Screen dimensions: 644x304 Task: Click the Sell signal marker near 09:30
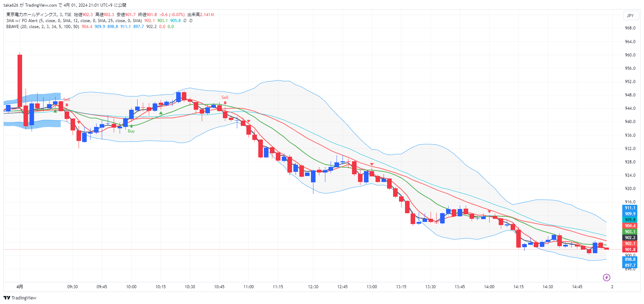tap(66, 100)
